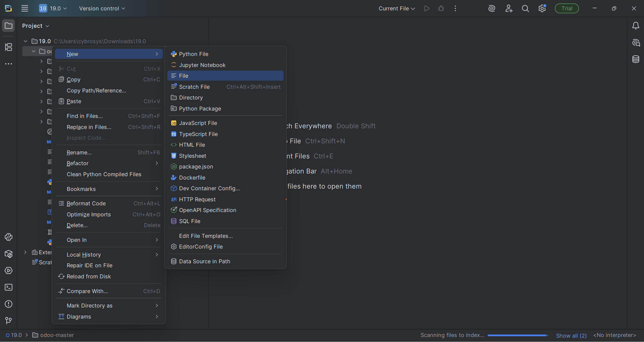Open the Database tool window
Viewport: 644px width, 342px height.
click(x=636, y=59)
